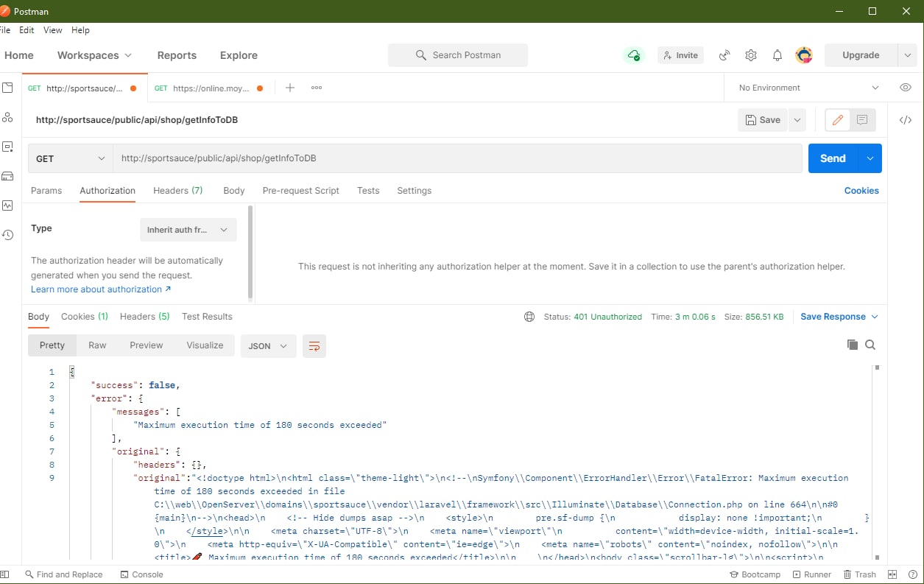Open the Runner

tap(811, 574)
